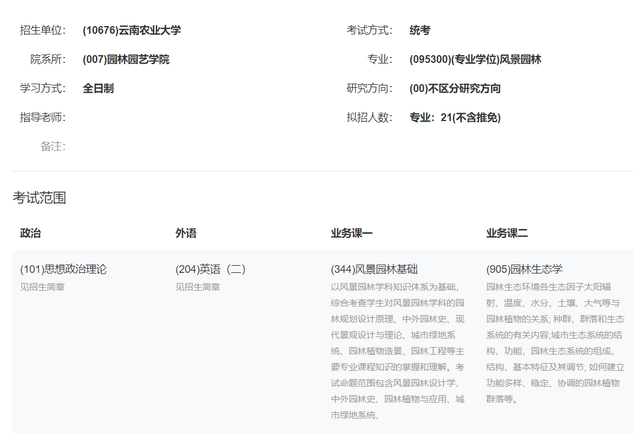Click the 指导老师 field label
The image size is (640, 439).
[42, 117]
